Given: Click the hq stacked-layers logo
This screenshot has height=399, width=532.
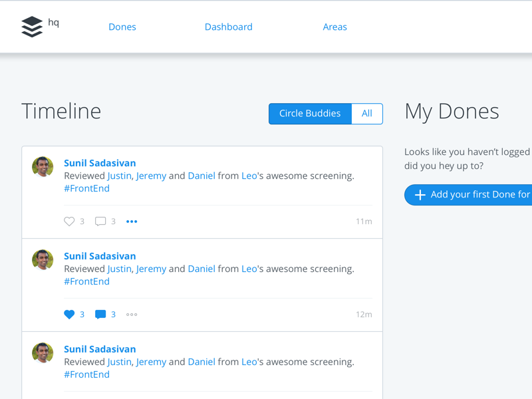Looking at the screenshot, I should pos(31,27).
